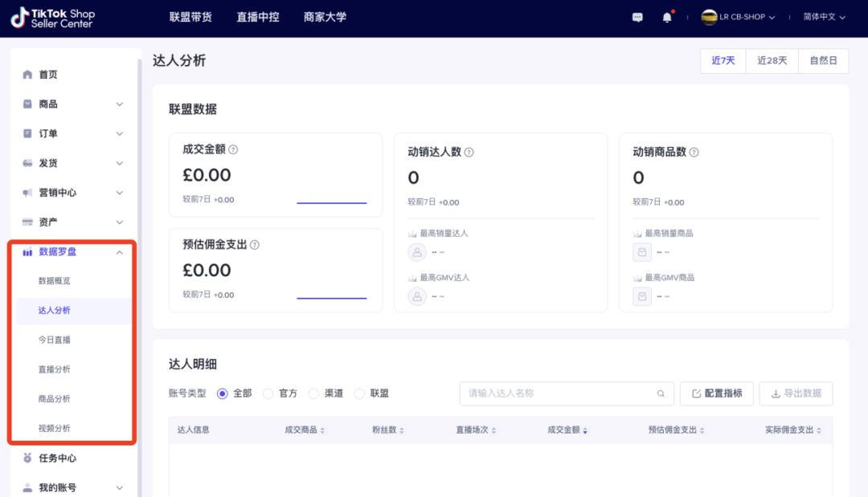
Task: Go to 数据概览 page
Action: click(55, 281)
